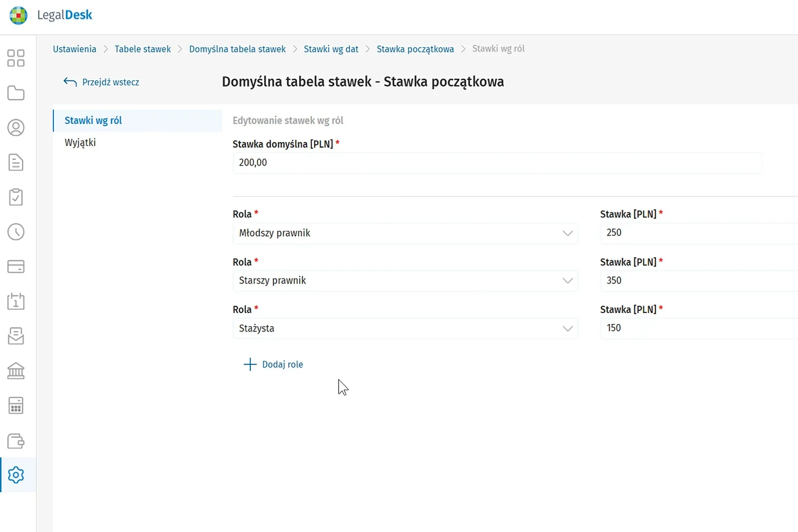This screenshot has height=532, width=798.
Task: Focus the Stawka domyślna input field
Action: (x=497, y=163)
